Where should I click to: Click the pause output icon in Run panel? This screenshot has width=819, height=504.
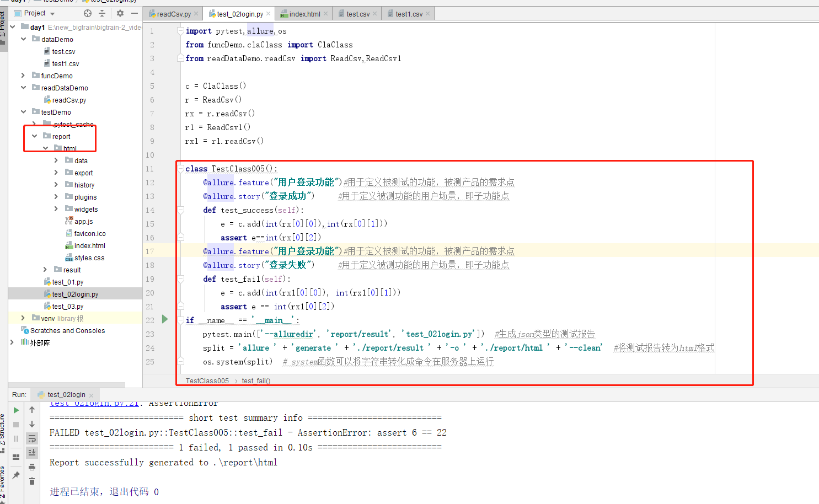click(x=16, y=439)
